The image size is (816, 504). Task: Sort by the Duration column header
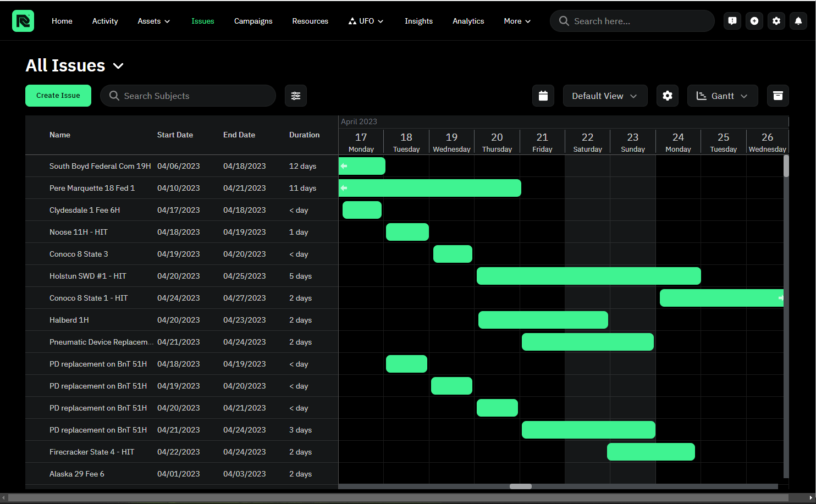305,135
